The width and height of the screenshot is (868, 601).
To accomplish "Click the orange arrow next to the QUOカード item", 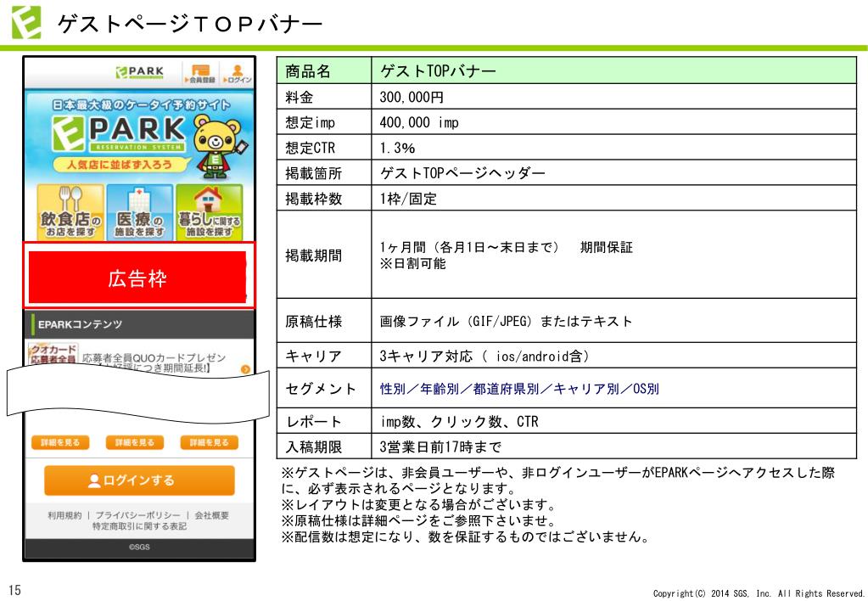I will click(245, 369).
